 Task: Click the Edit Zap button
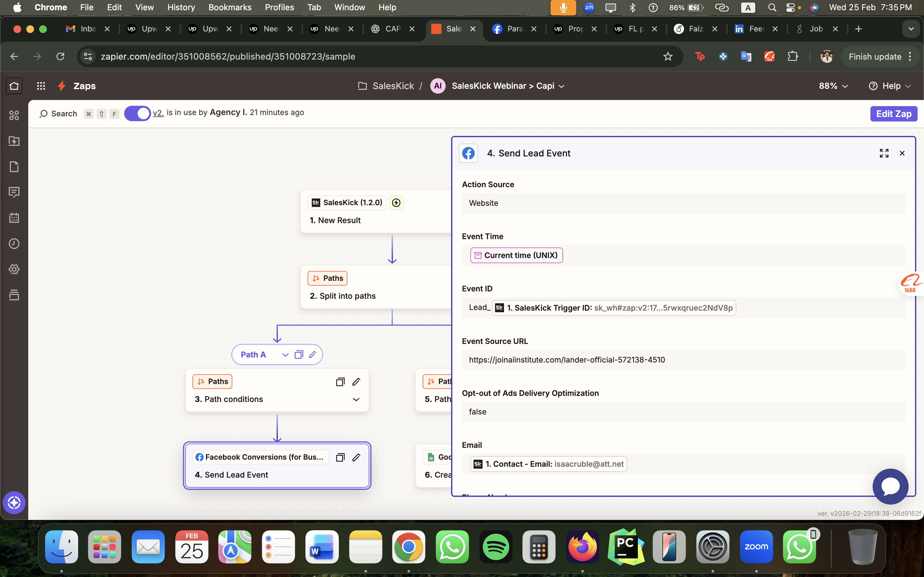tap(893, 113)
